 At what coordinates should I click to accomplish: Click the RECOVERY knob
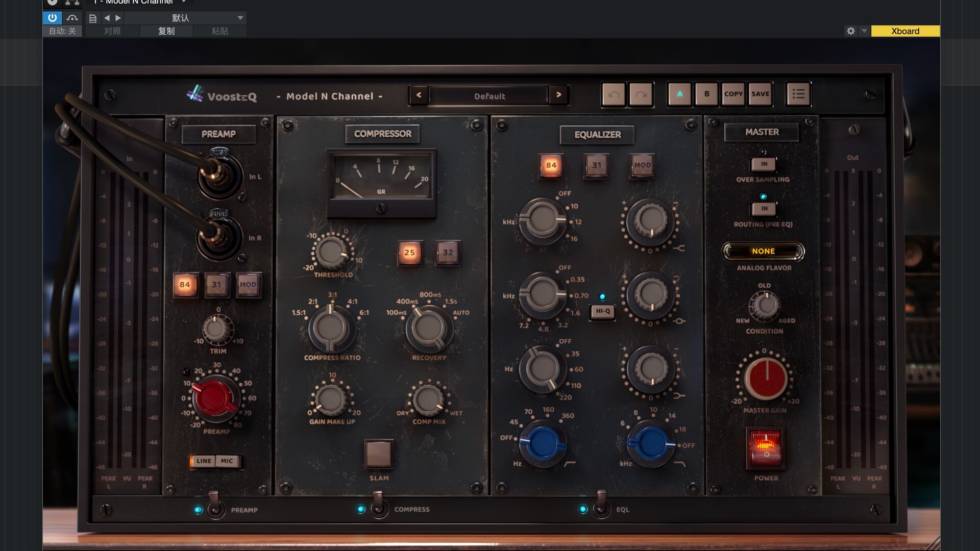pyautogui.click(x=429, y=328)
